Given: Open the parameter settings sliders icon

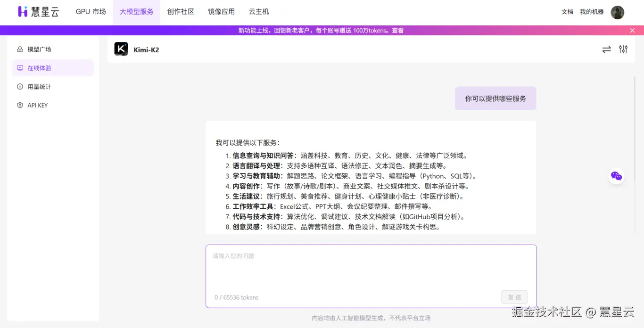Looking at the screenshot, I should coord(623,49).
